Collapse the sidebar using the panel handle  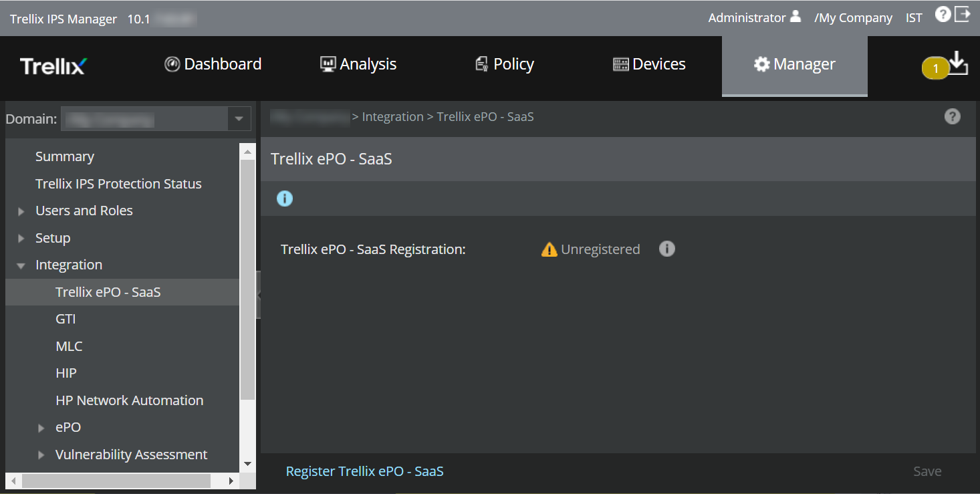[x=258, y=295]
